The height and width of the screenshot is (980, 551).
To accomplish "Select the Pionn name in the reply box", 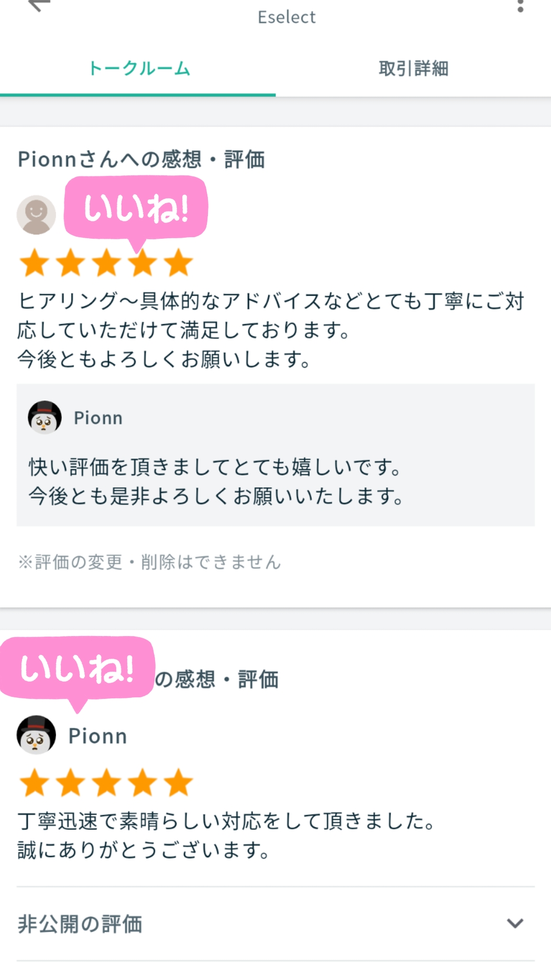I will [x=98, y=418].
